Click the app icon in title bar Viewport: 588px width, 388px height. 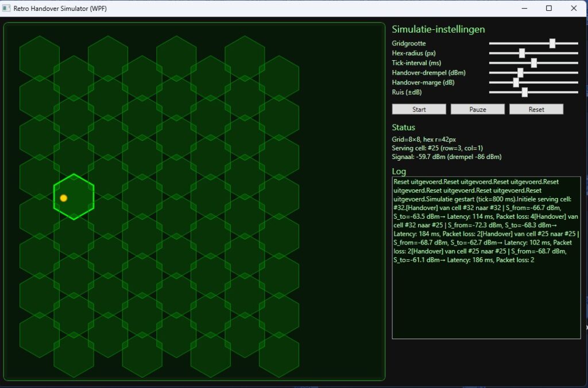point(7,9)
